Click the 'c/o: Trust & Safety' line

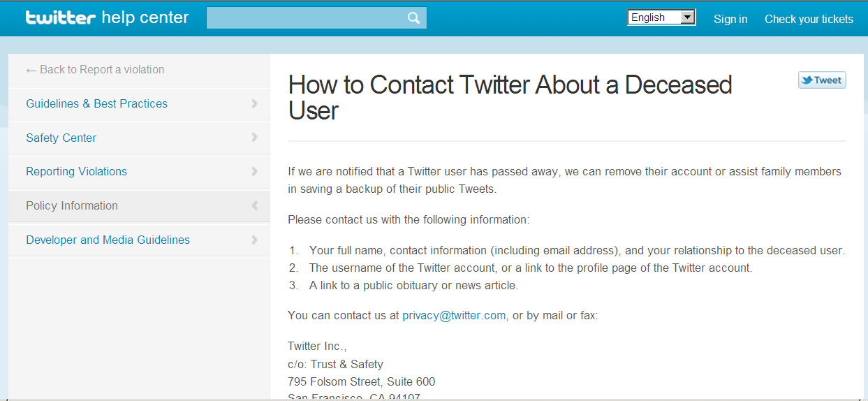(x=335, y=364)
